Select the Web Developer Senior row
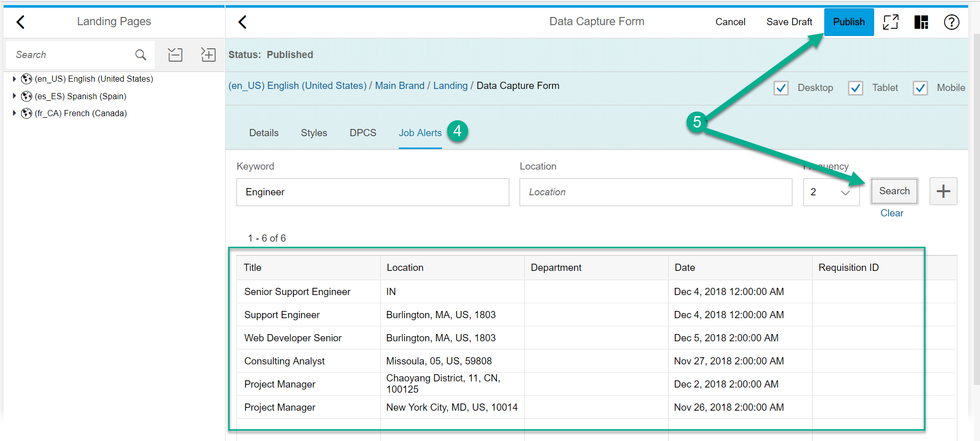 (597, 338)
